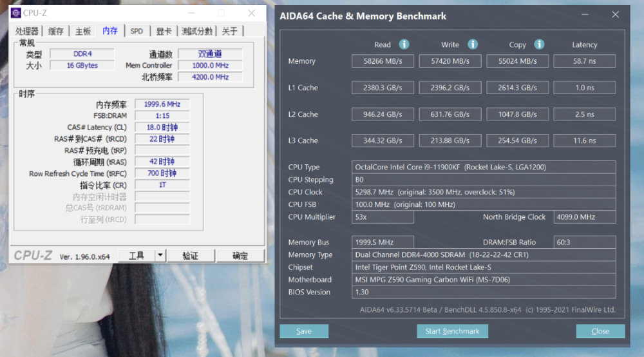
Task: Click L1 Cache Read value 2380.3 GB/s
Action: [383, 88]
